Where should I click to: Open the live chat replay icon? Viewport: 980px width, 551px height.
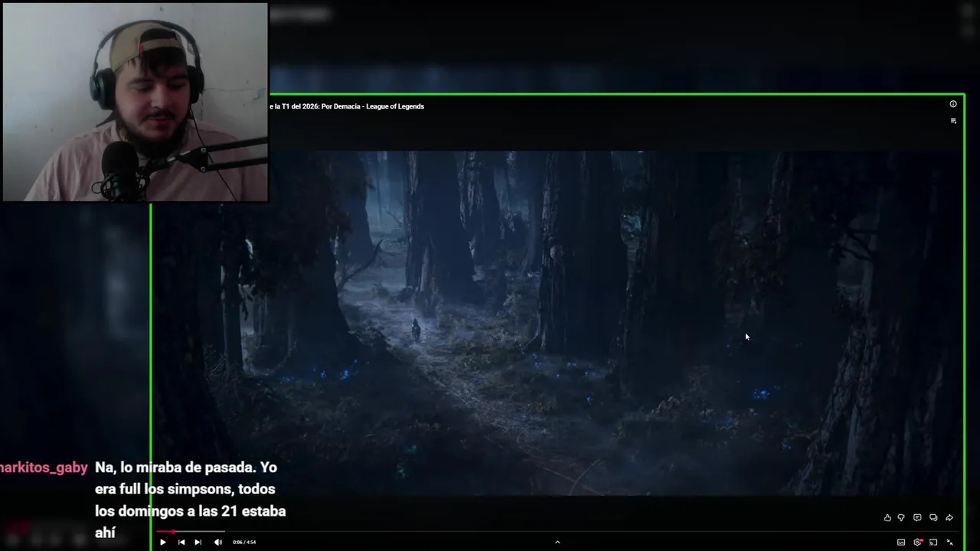point(933,518)
